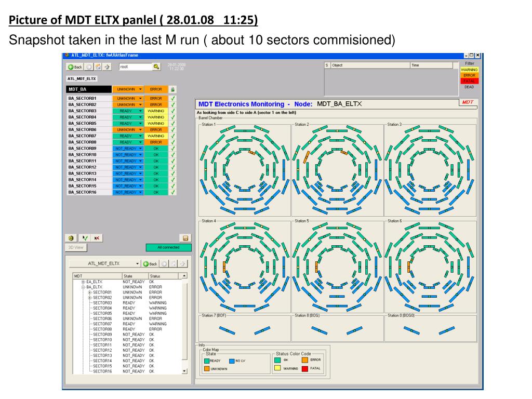Toggle the checkmark for BA_SECTOR04
This screenshot has height=399, width=532.
[172, 117]
